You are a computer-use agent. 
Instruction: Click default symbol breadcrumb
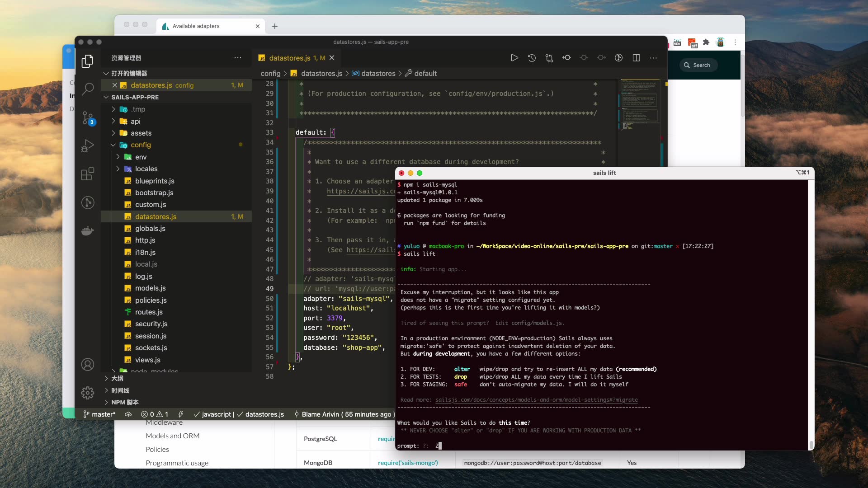click(425, 73)
